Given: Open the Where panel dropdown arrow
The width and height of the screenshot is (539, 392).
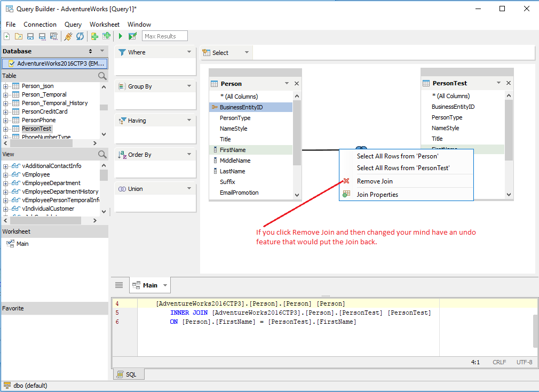Looking at the screenshot, I should [x=189, y=52].
